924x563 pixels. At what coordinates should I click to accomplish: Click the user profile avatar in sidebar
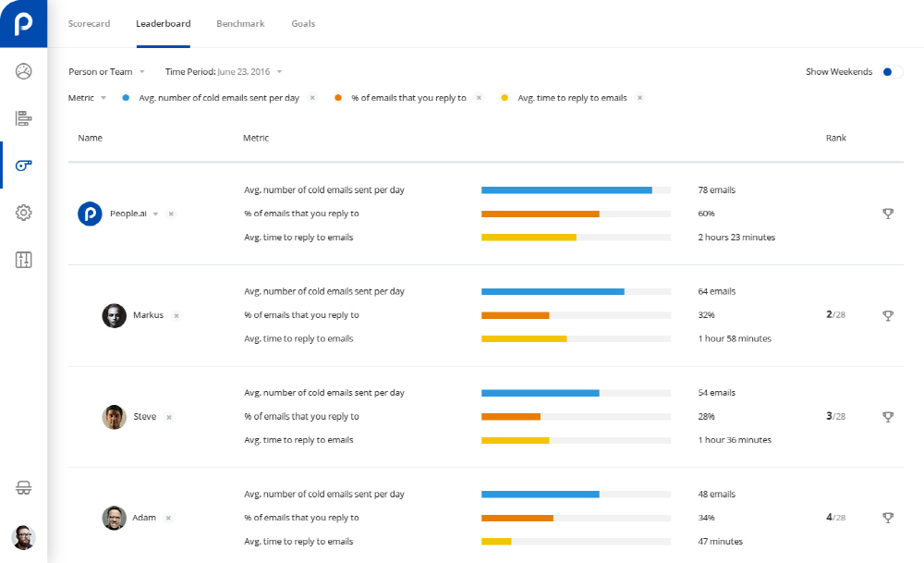pos(23,537)
